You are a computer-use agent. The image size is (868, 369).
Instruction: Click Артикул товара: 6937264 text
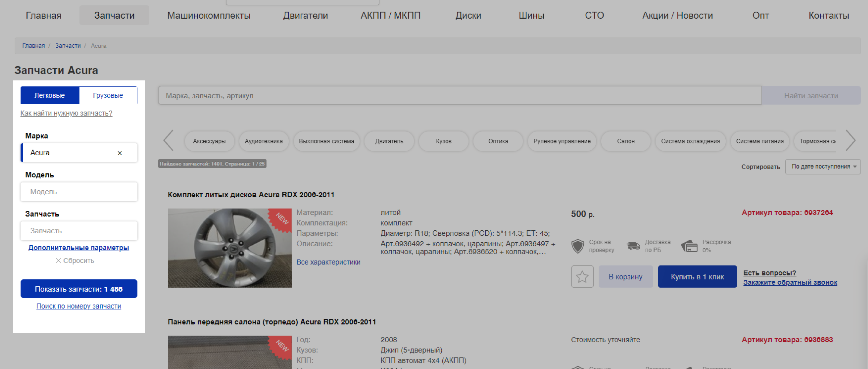(x=787, y=213)
